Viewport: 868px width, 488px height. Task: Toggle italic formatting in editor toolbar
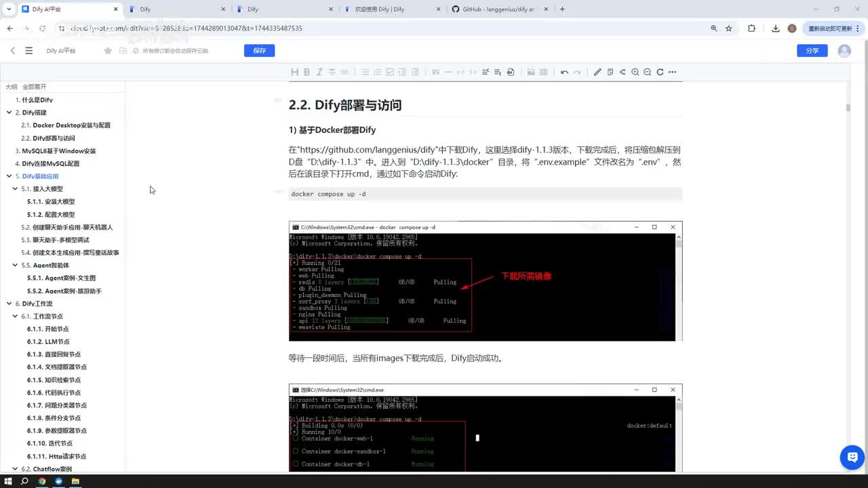319,72
